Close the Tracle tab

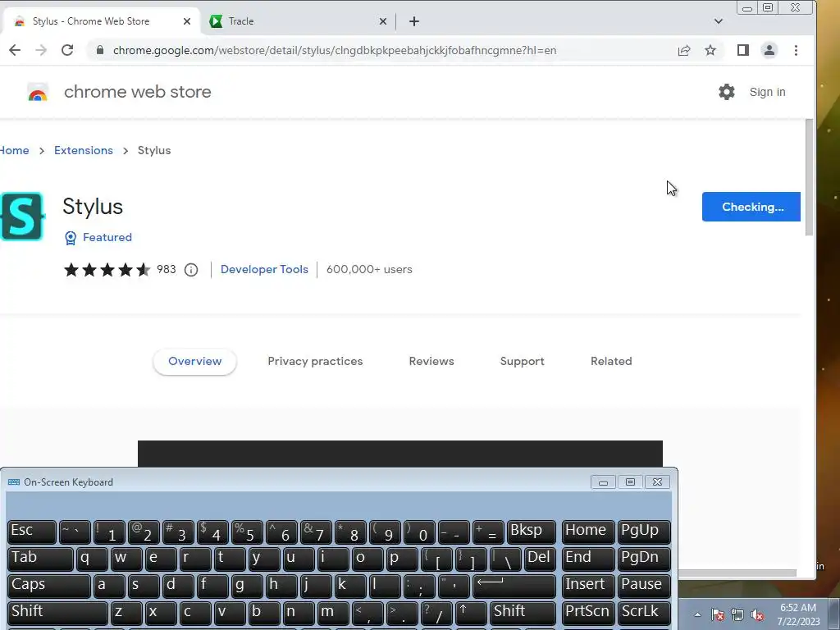(382, 21)
